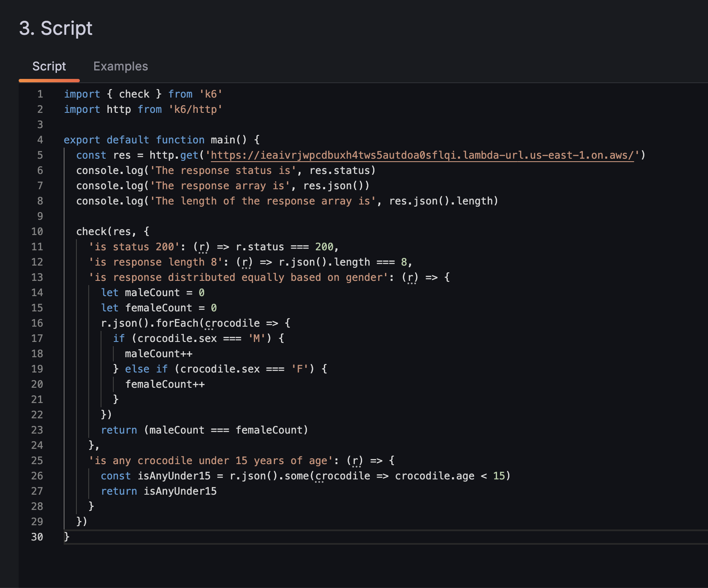Click 'let femaleCount = 0' declaration
This screenshot has height=588, width=708.
point(159,308)
